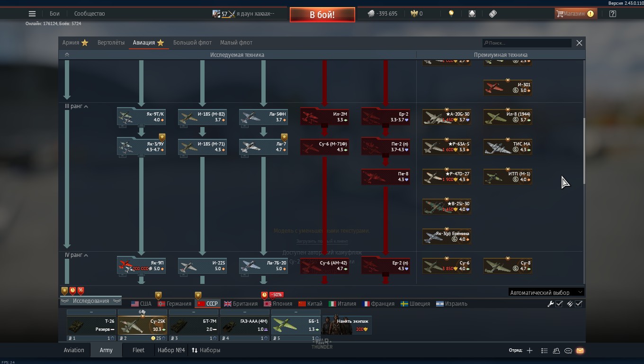Click the Silver Lions balance icon

(x=371, y=14)
